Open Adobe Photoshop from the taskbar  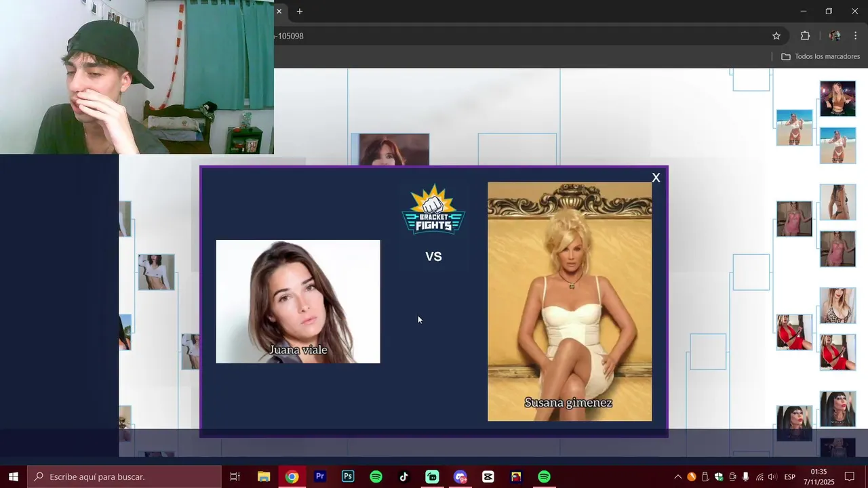pos(348,476)
